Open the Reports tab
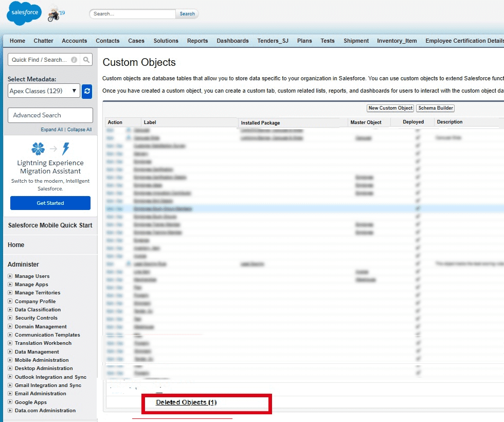504x422 pixels. coord(197,41)
